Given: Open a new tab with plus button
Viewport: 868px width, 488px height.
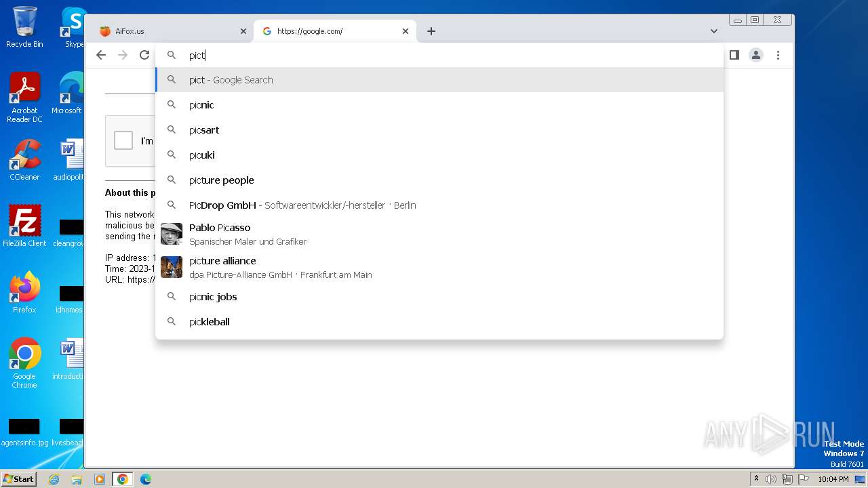Looking at the screenshot, I should 431,31.
